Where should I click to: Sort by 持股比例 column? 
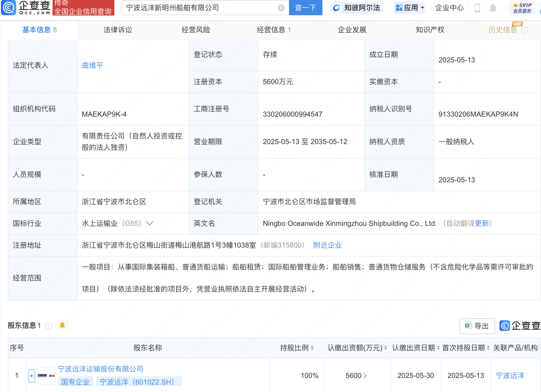312,348
